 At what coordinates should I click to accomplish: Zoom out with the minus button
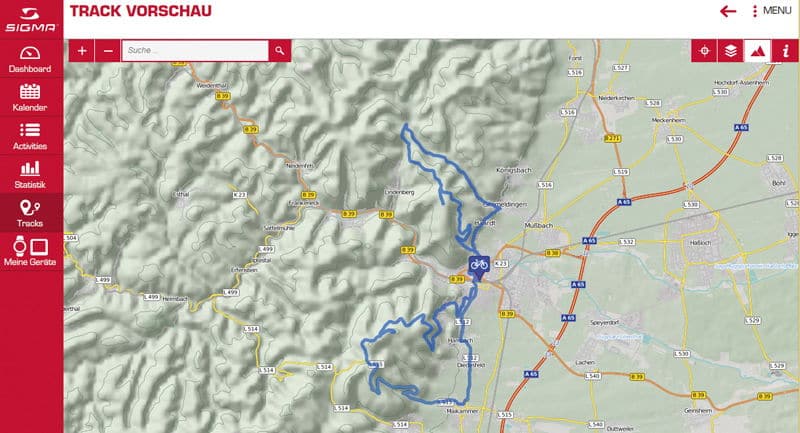(x=108, y=50)
